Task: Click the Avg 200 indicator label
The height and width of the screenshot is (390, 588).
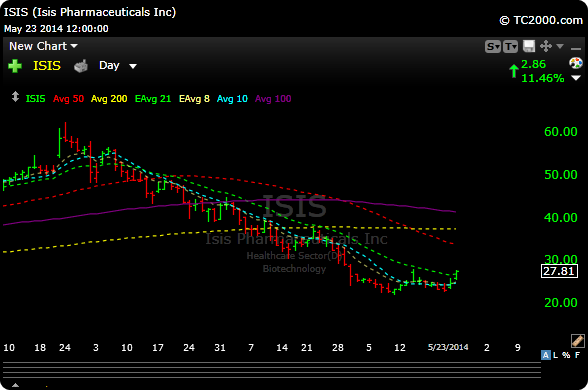Action: (109, 99)
